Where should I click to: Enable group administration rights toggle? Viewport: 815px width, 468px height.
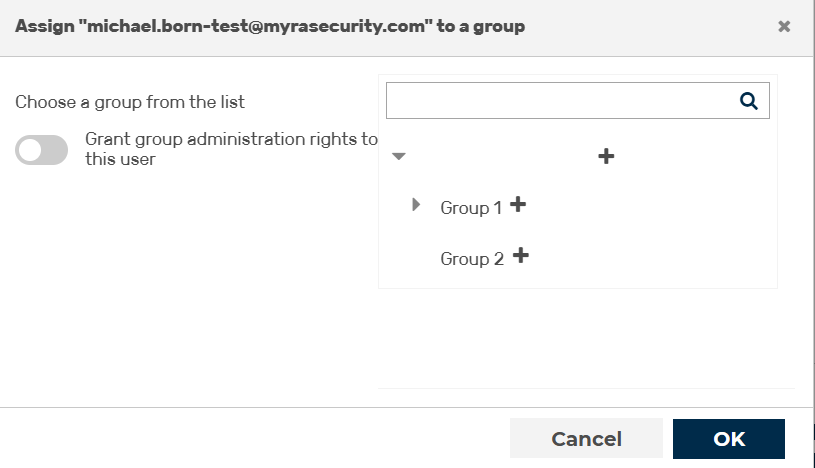42,150
